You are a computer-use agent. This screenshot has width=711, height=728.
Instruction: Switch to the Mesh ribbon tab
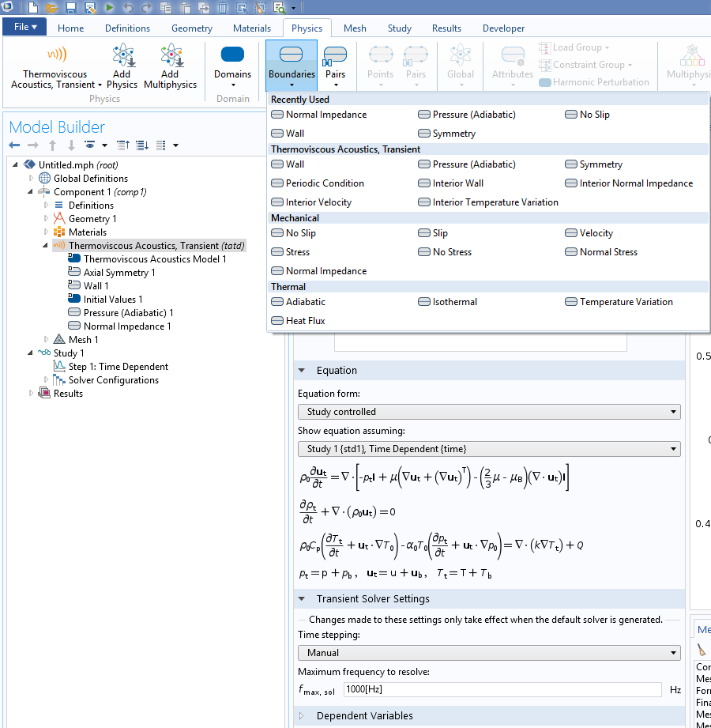tap(355, 28)
